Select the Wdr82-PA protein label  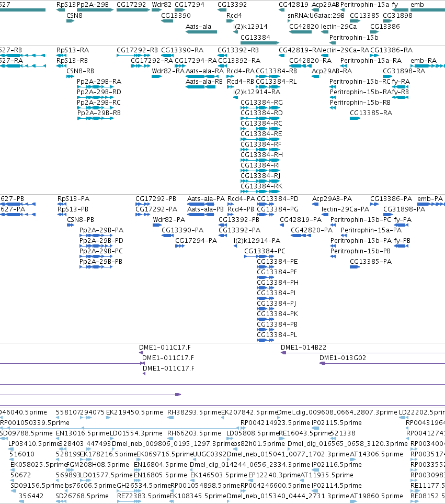click(169, 219)
